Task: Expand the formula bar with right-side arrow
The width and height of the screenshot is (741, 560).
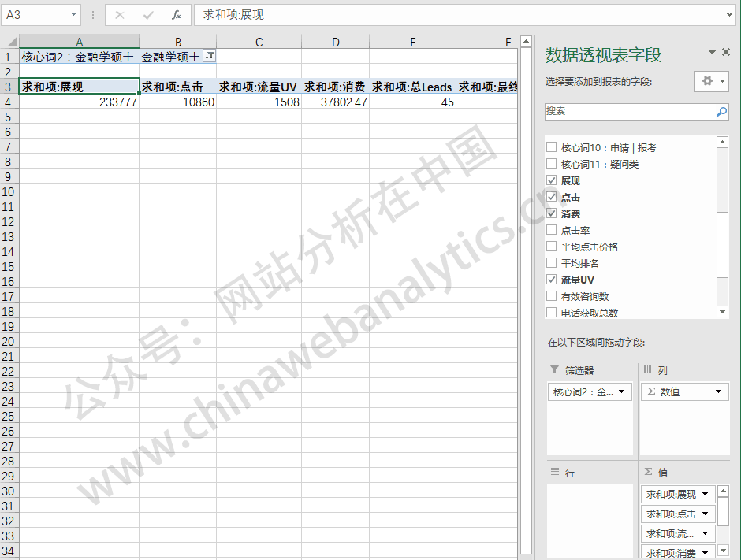Action: coord(729,15)
